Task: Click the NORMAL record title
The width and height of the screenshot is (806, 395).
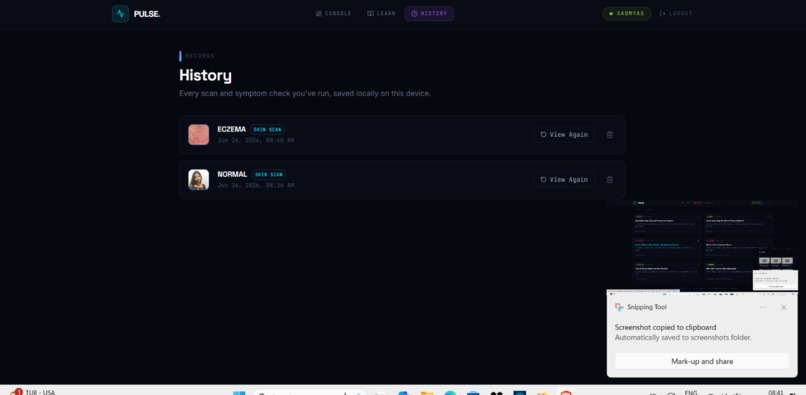Action: (232, 174)
